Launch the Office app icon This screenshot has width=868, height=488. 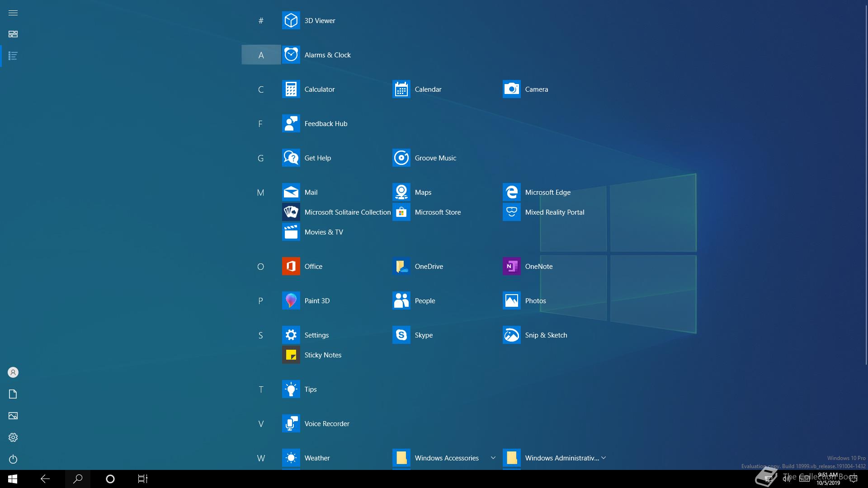click(x=291, y=266)
